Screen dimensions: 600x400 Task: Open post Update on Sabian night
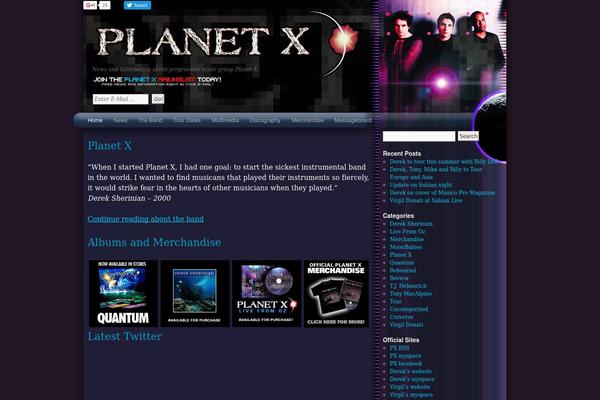point(421,185)
